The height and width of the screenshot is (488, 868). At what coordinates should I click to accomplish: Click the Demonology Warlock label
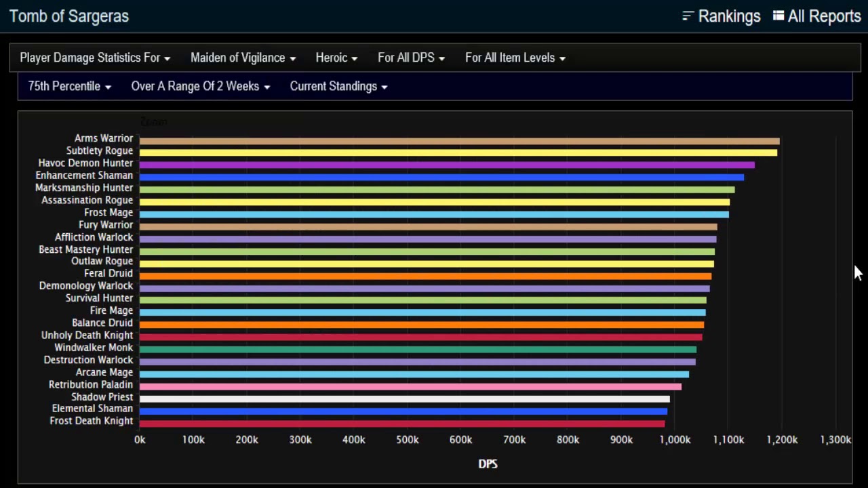(x=86, y=285)
